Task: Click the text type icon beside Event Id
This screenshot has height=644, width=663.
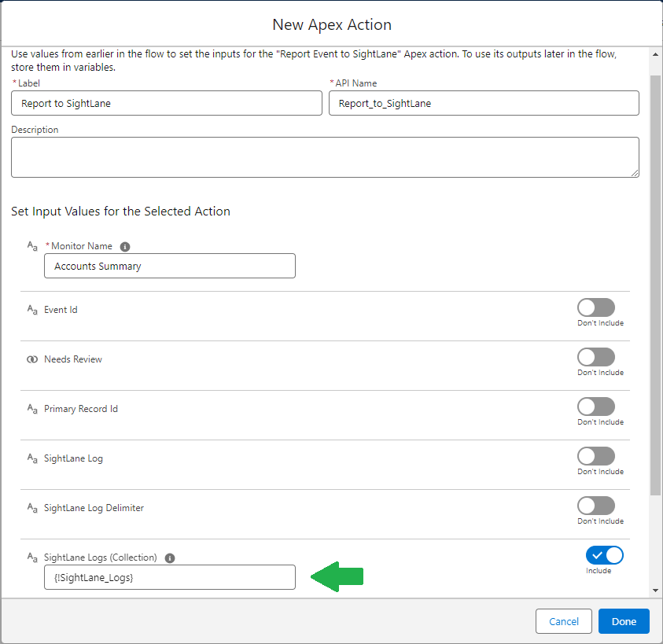Action: click(x=32, y=310)
